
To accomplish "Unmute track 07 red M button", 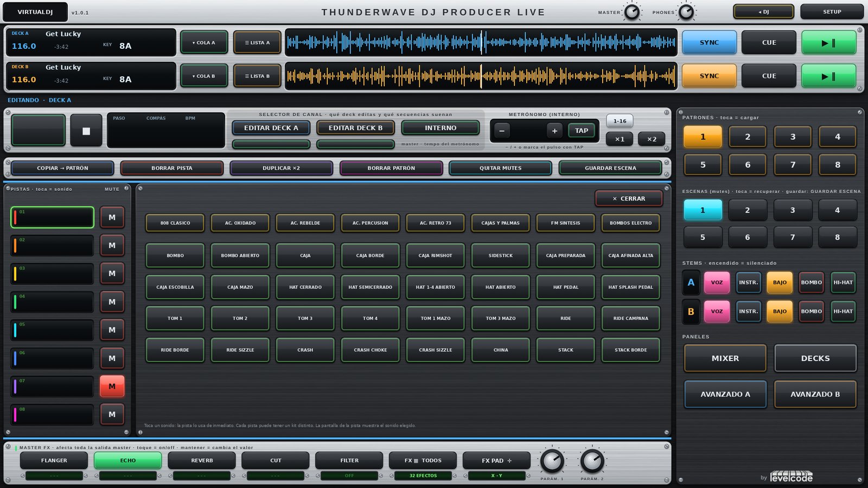I will (112, 387).
